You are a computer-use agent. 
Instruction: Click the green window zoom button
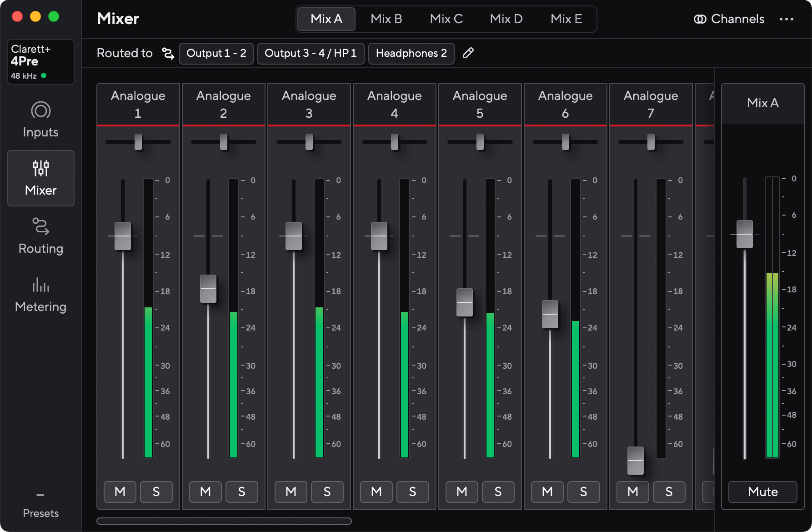54,16
